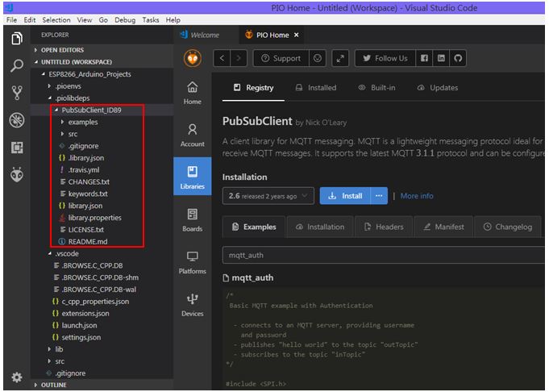Open the Devices section
The height and width of the screenshot is (392, 549).
click(x=192, y=305)
